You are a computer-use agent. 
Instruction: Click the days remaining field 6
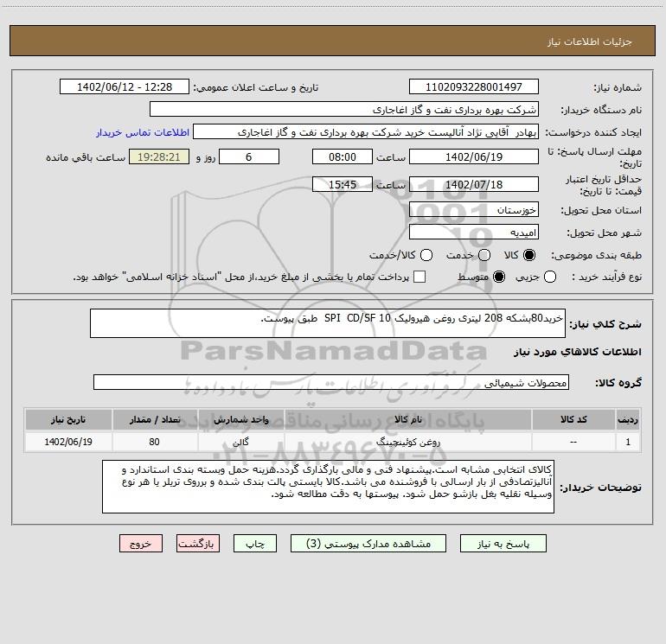click(x=249, y=156)
